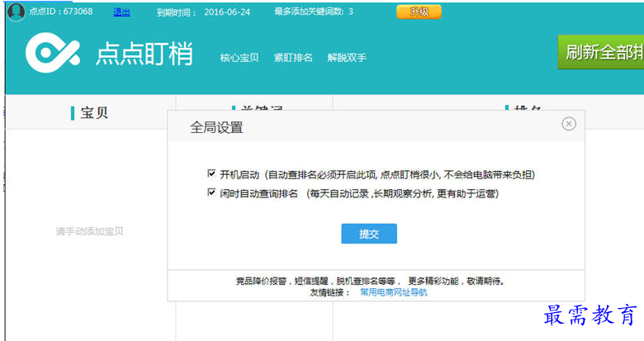Image resolution: width=644 pixels, height=341 pixels.
Task: Click the orange 升级 button
Action: point(419,12)
